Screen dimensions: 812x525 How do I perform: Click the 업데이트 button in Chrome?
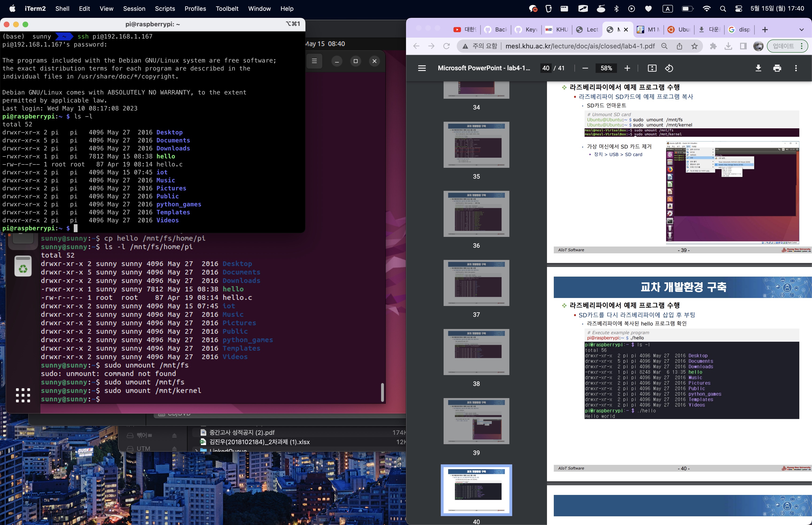783,46
